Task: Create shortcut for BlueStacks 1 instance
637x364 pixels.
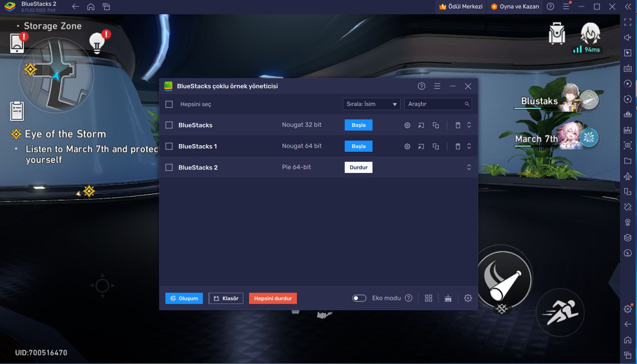Action: tap(421, 146)
